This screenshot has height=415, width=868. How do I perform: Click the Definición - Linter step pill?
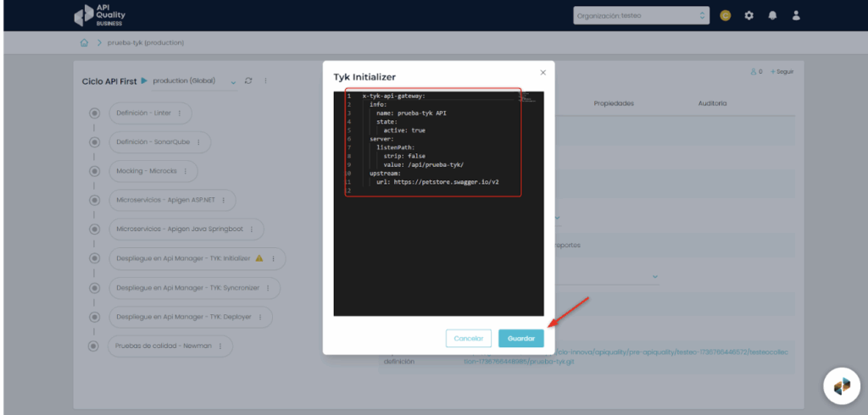click(151, 113)
